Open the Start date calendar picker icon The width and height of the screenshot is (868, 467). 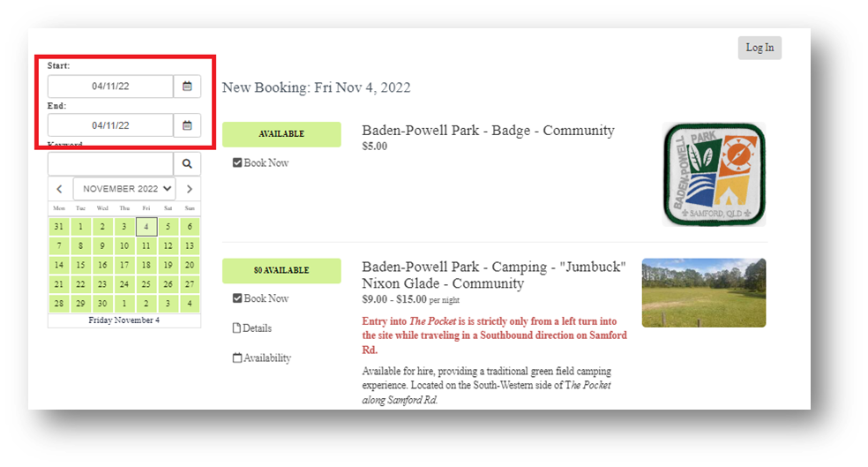[187, 87]
